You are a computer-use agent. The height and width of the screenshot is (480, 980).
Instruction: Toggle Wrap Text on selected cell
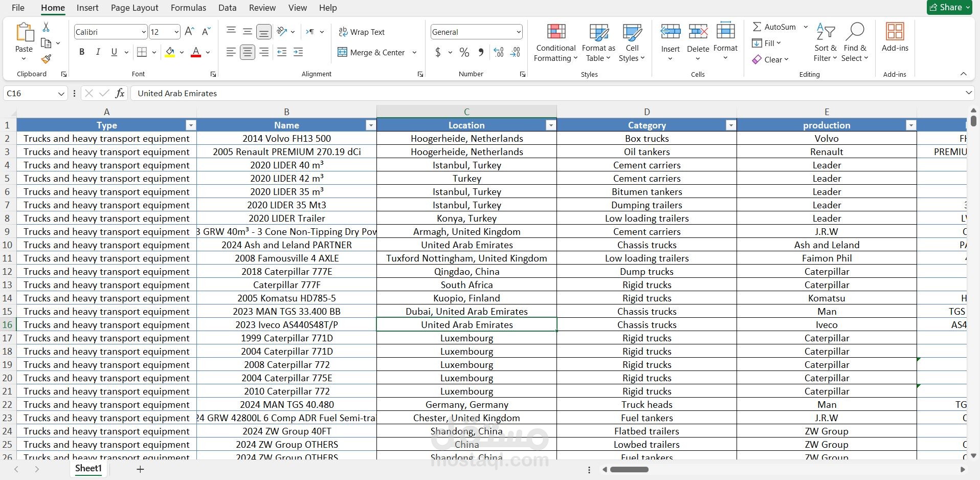point(362,32)
